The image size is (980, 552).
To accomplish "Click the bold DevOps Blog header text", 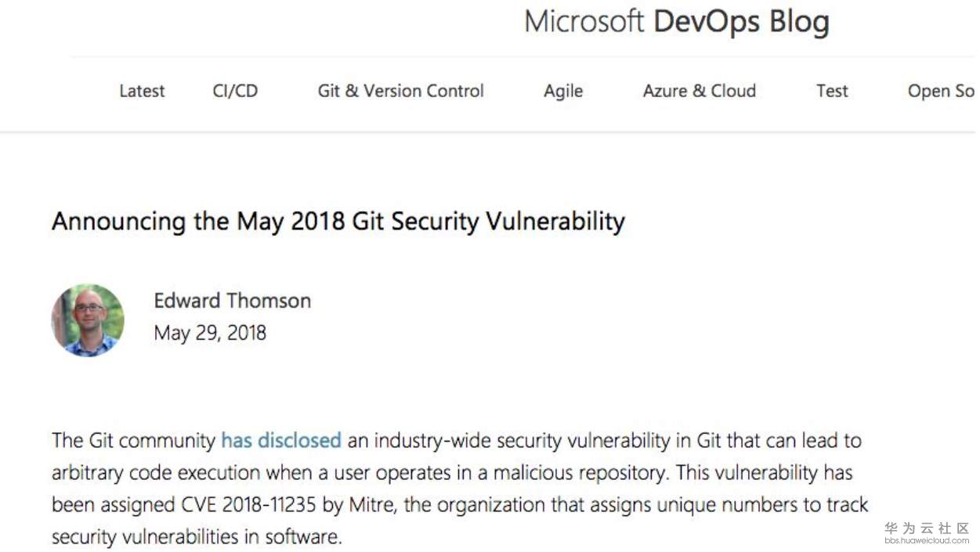I will click(740, 22).
